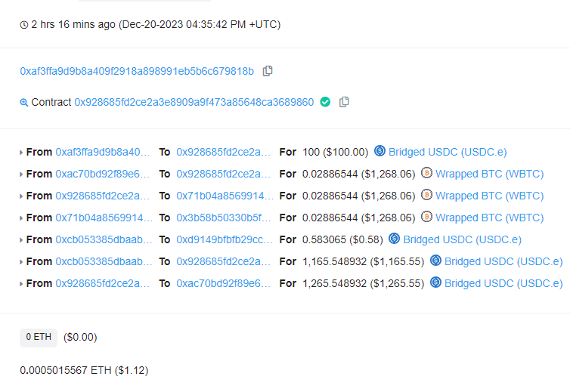This screenshot has width=570, height=392.
Task: Open To 0x71b04a8569914... address link
Action: click(225, 196)
